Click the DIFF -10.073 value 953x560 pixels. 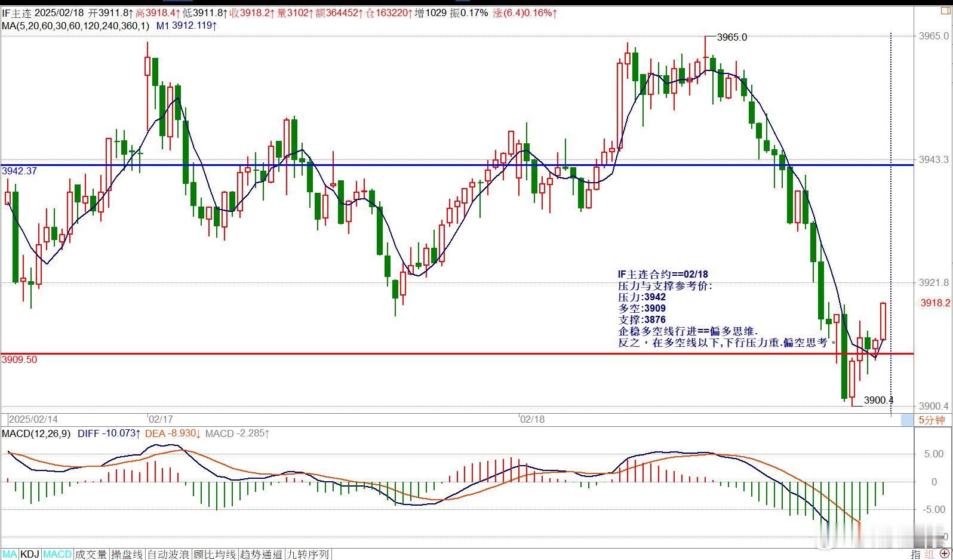click(x=109, y=433)
